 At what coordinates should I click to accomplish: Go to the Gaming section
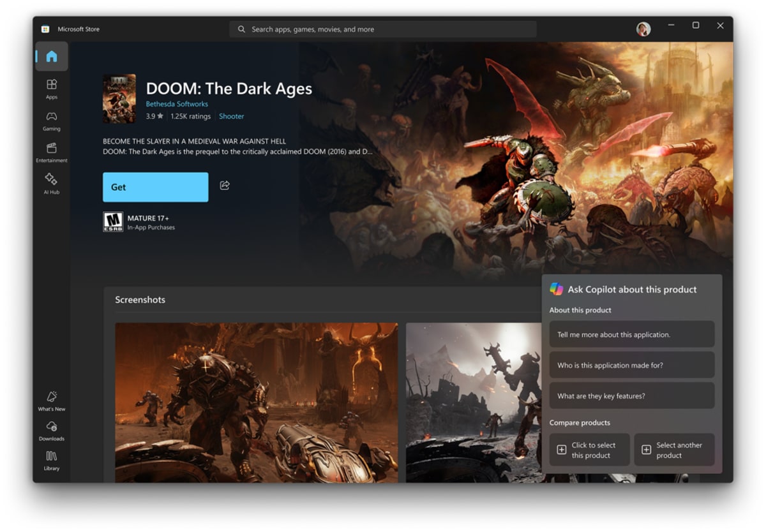[52, 121]
